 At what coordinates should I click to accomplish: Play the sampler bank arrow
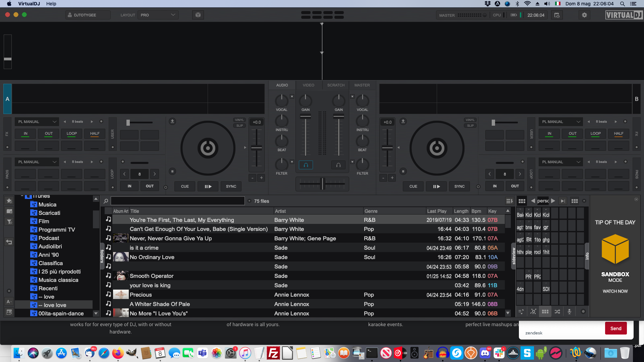click(553, 201)
